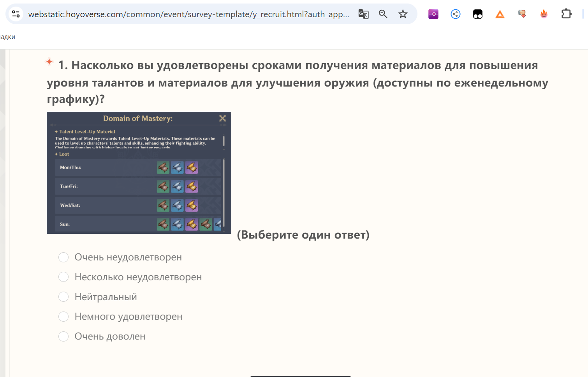Click the '(Выберите один ответ)' hint text

[303, 235]
